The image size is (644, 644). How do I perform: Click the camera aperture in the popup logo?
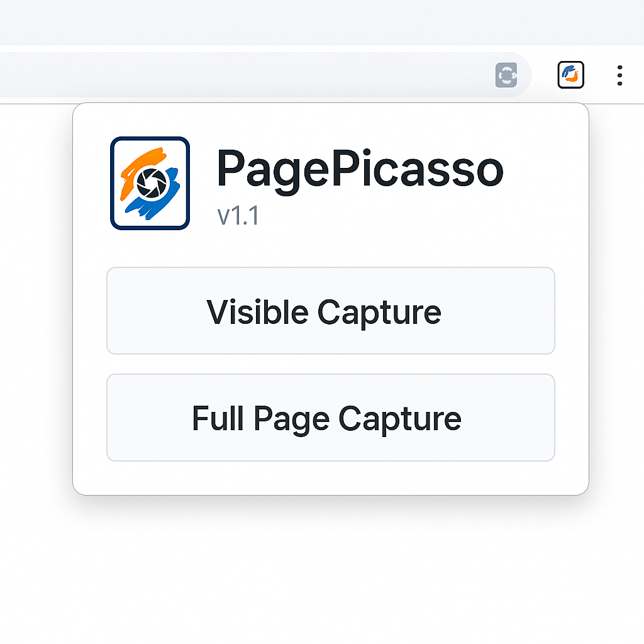(x=152, y=182)
